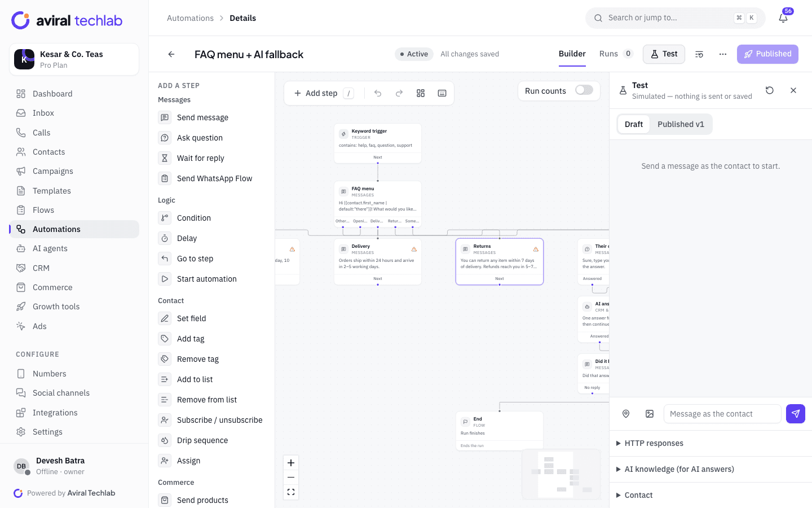Go back with the arrow beside the title
Image resolution: width=812 pixels, height=508 pixels.
[x=171, y=54]
